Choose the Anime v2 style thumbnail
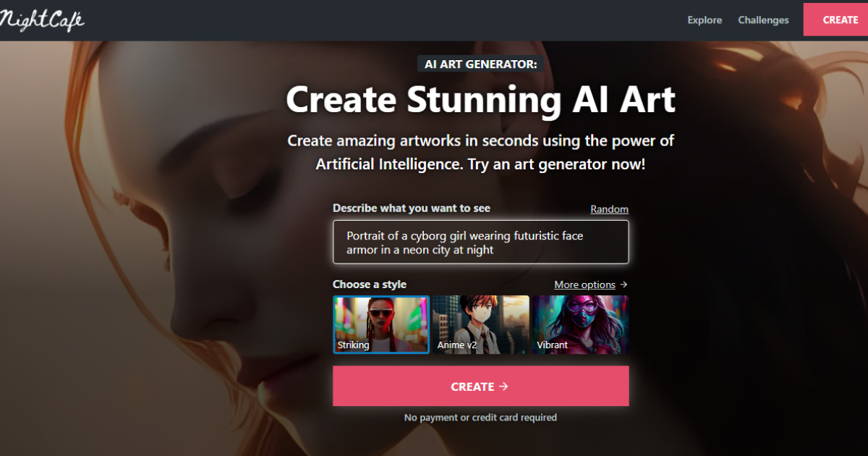This screenshot has height=456, width=868. [x=481, y=324]
